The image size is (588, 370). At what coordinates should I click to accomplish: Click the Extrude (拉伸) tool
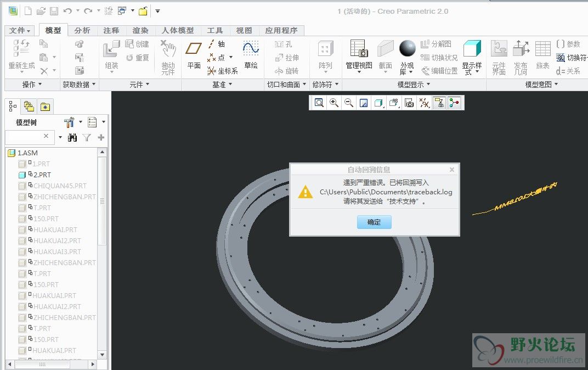click(287, 58)
